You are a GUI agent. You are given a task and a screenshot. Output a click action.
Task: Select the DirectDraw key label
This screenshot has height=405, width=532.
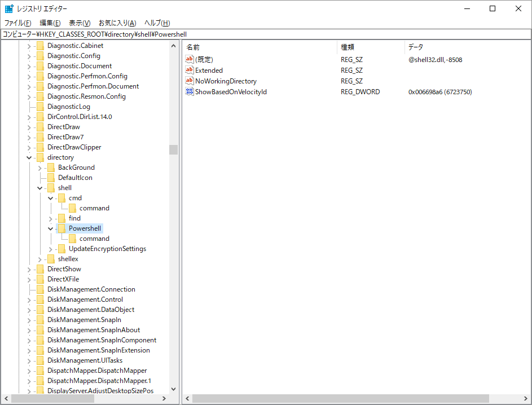(64, 127)
